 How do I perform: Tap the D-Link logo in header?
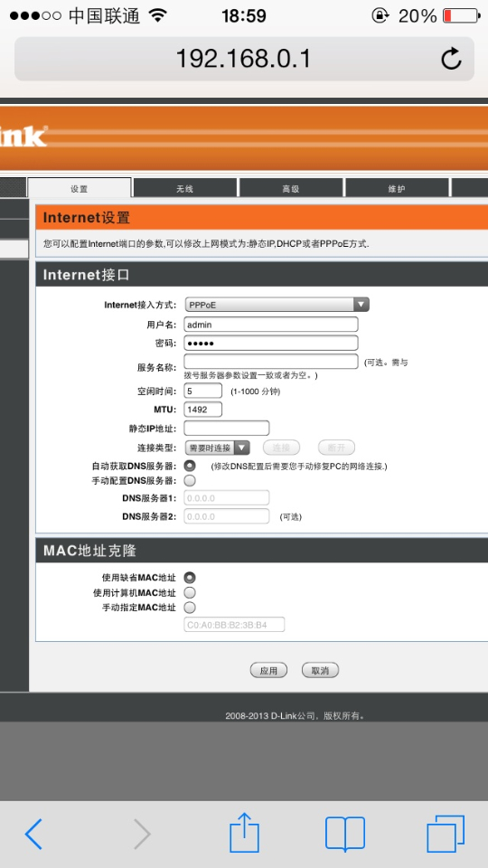pos(23,137)
